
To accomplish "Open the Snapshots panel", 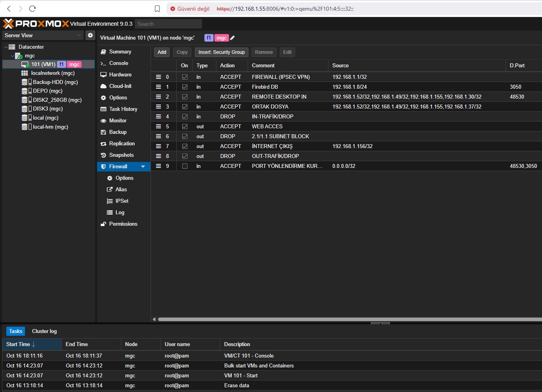I will 121,155.
